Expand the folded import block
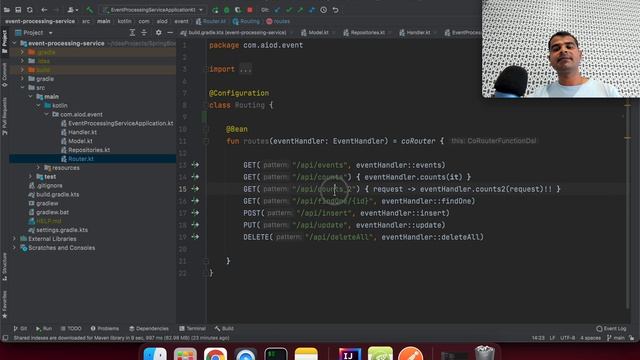 (x=245, y=69)
